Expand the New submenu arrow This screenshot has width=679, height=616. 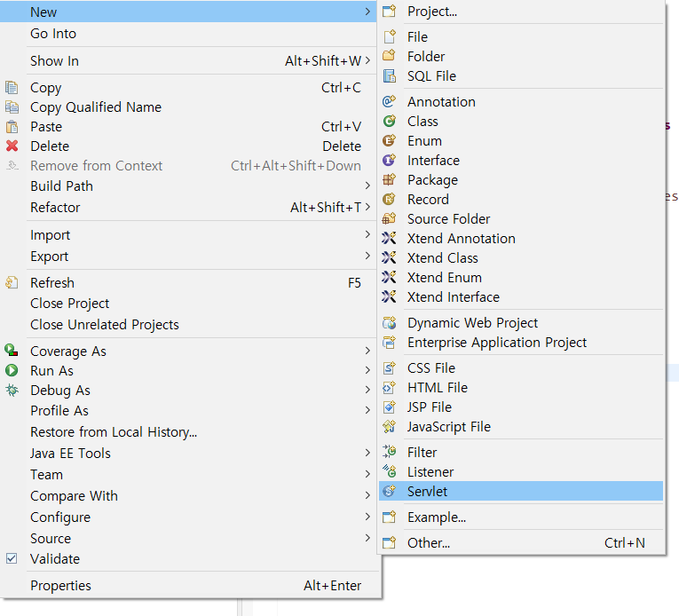pyautogui.click(x=367, y=12)
